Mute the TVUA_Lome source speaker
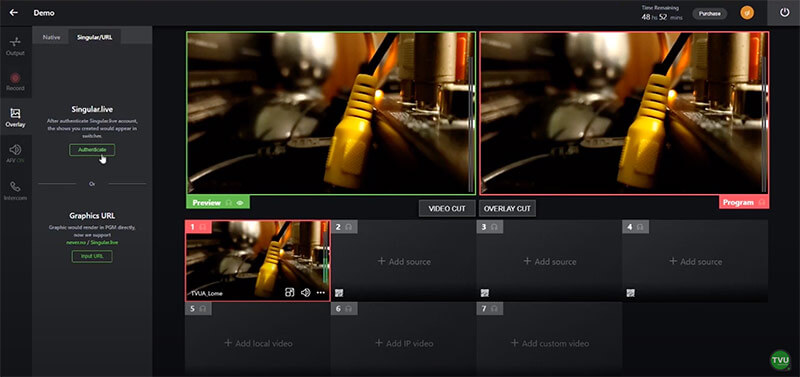The width and height of the screenshot is (800, 377). tap(305, 293)
